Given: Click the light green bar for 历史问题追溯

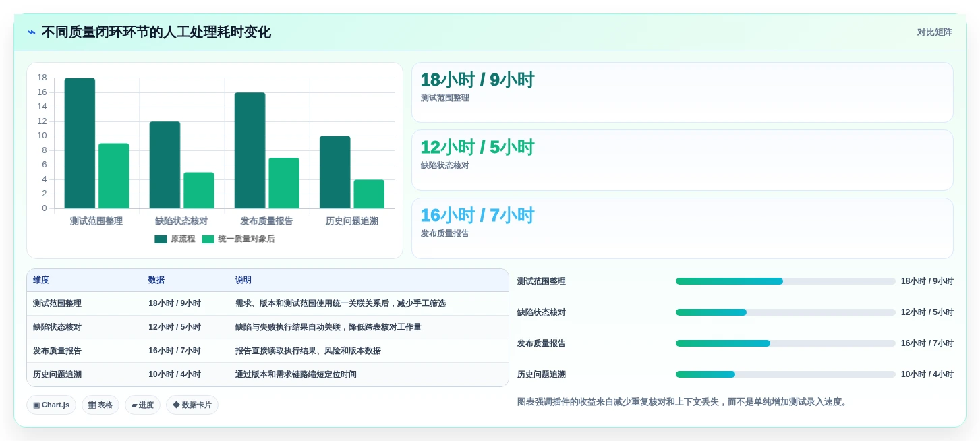Looking at the screenshot, I should (369, 194).
